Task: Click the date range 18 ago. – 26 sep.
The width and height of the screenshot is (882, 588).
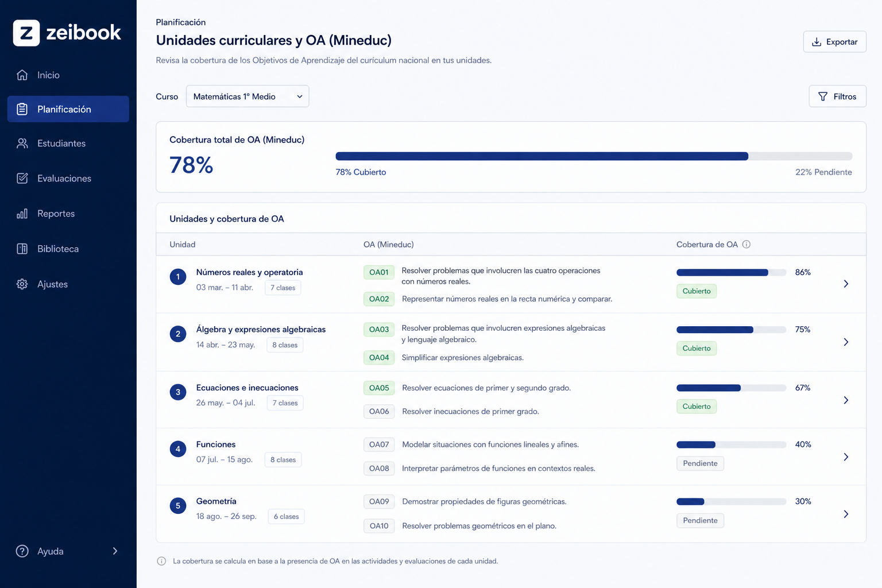Action: click(226, 516)
